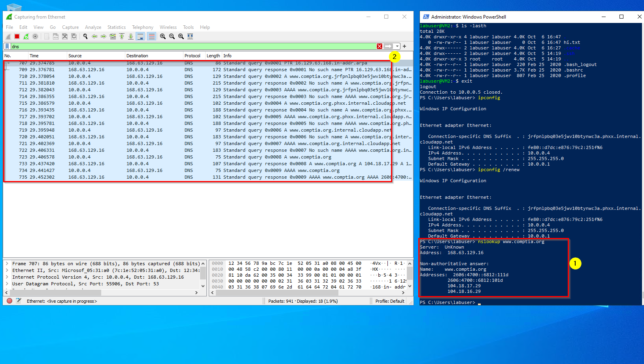
Task: Click the Reload capture file icon
Action: coord(74,36)
